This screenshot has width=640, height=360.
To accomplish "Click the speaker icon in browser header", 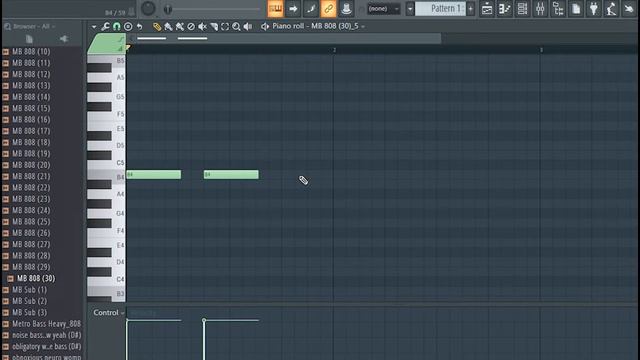I will [64, 39].
